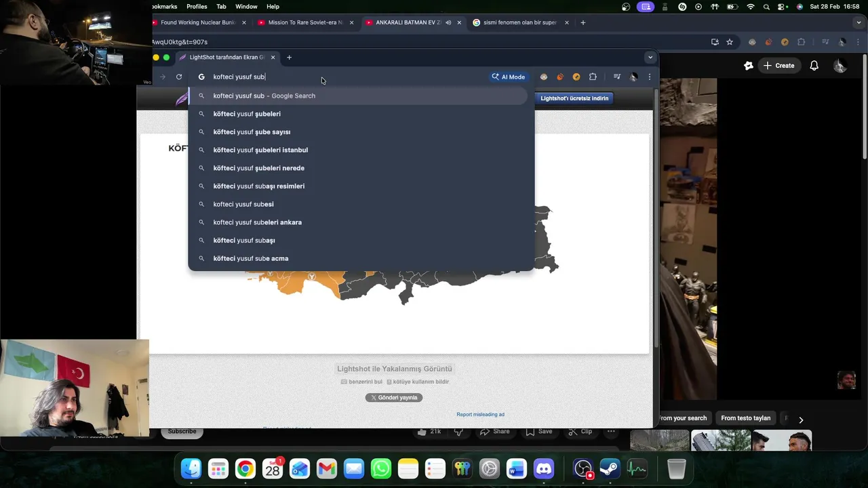Open a new tab in the back Chrome window
The height and width of the screenshot is (488, 868).
pos(583,22)
